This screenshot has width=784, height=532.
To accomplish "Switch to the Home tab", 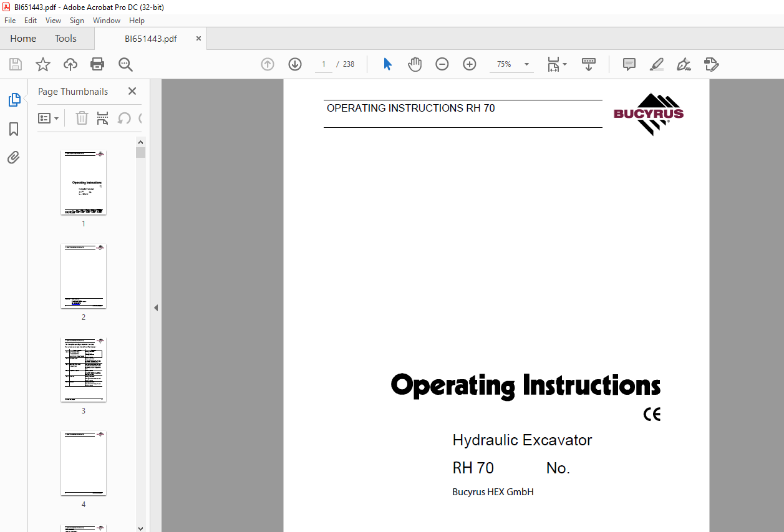I will 23,39.
